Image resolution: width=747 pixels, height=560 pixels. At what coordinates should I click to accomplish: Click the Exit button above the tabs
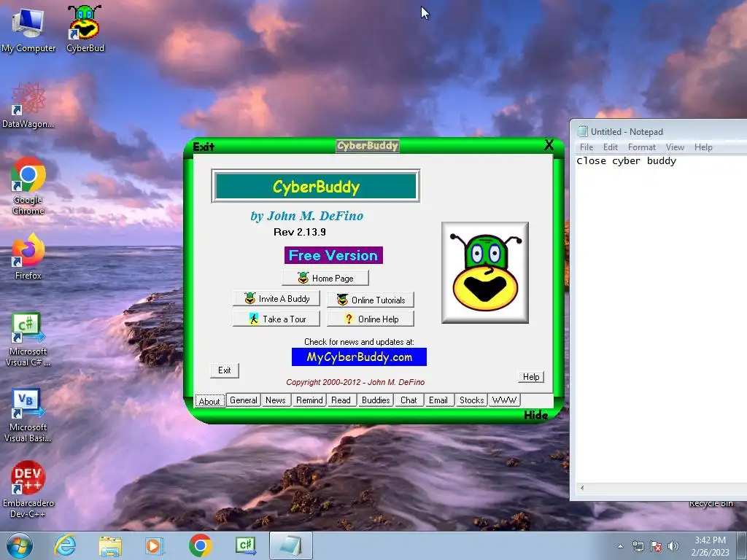click(x=225, y=370)
